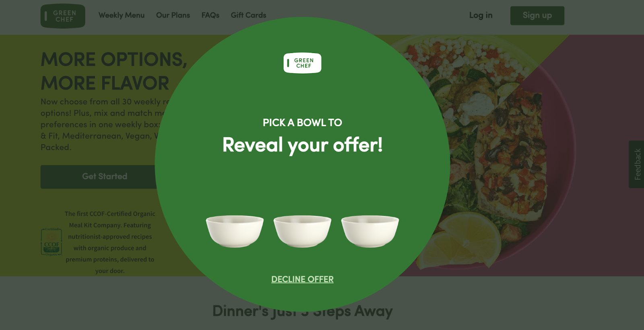Click the Green Chef logo inside the popup

302,63
